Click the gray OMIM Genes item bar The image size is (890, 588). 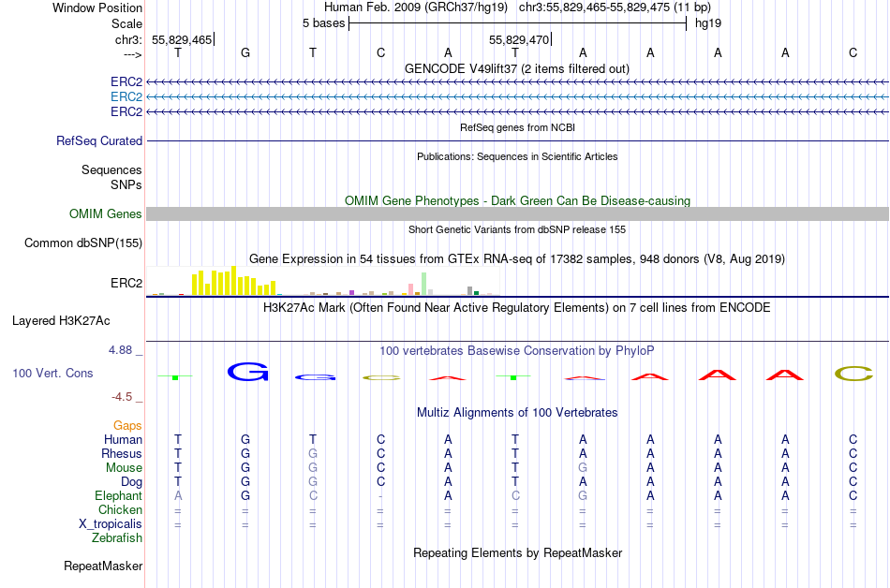[517, 213]
